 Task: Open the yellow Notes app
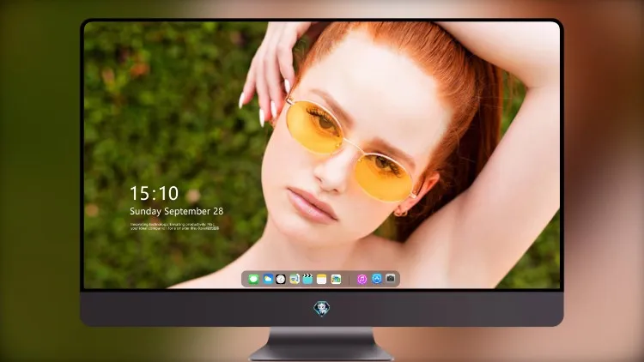322,280
